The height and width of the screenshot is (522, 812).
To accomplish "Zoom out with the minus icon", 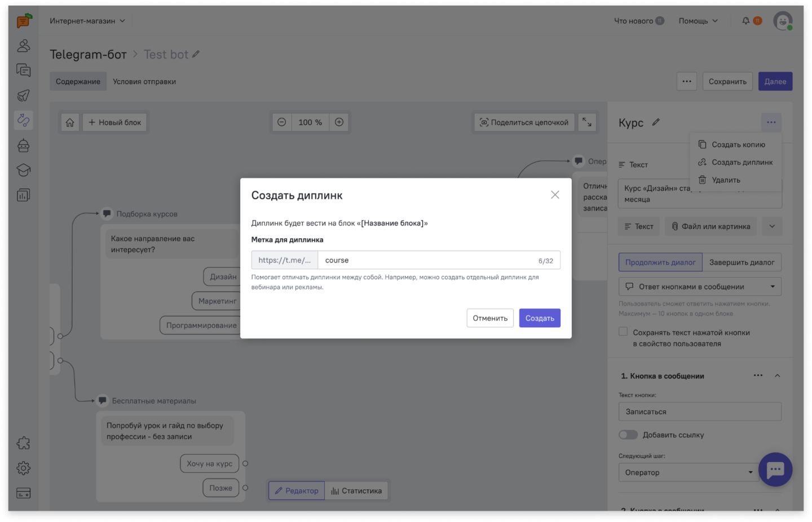I will tap(282, 122).
